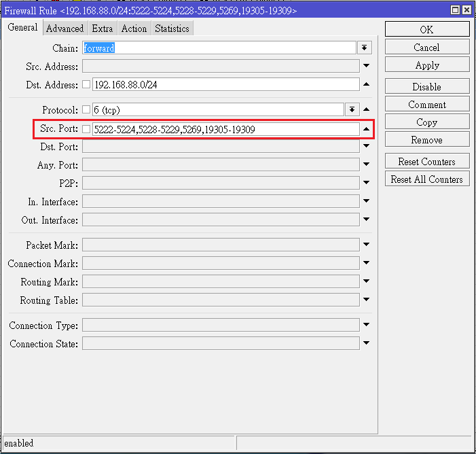Click the Src. Port value field
This screenshot has height=454, width=476.
coord(226,129)
